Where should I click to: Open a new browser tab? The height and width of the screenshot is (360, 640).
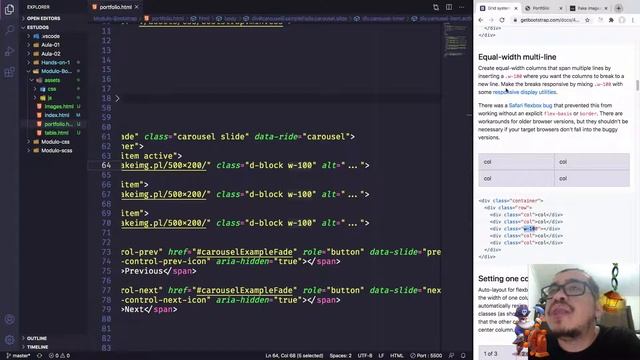coord(618,8)
